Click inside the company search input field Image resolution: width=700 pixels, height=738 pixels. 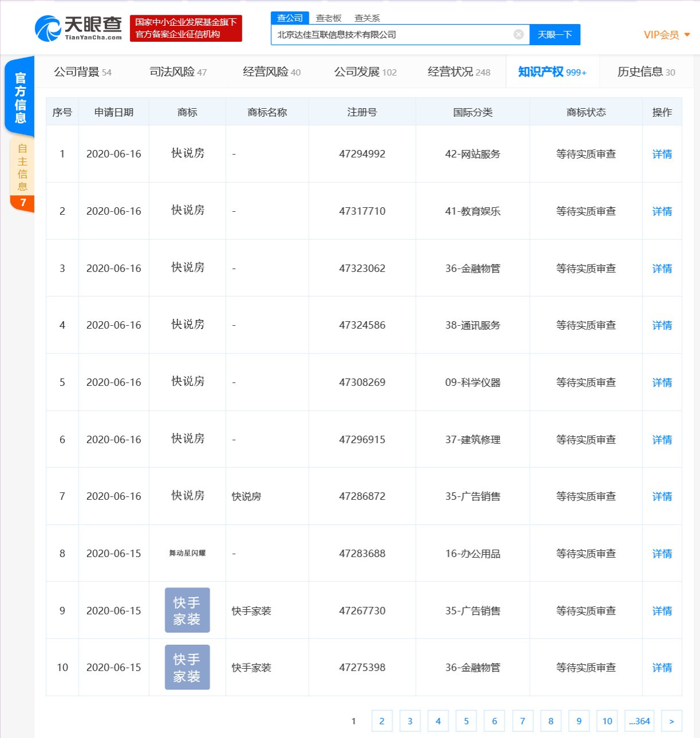[x=395, y=34]
